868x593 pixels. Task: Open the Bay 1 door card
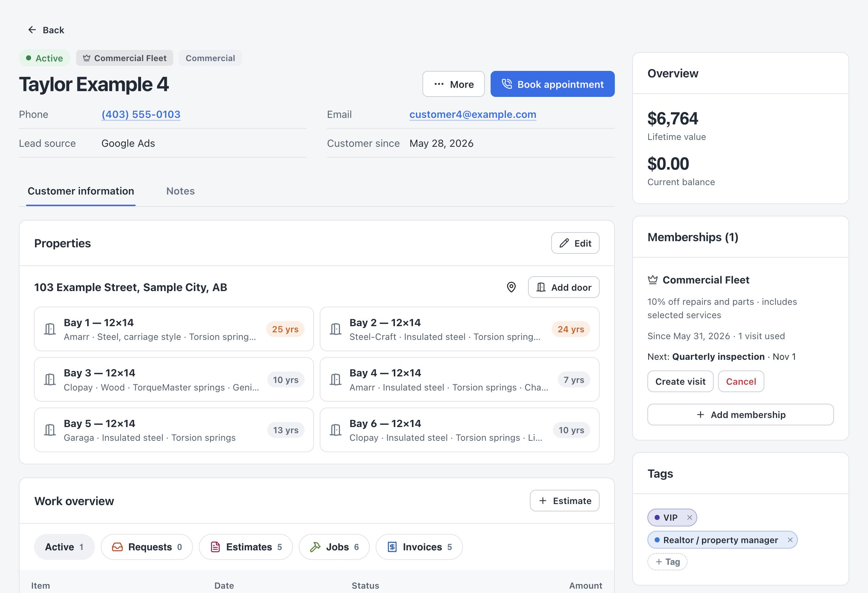pyautogui.click(x=174, y=329)
